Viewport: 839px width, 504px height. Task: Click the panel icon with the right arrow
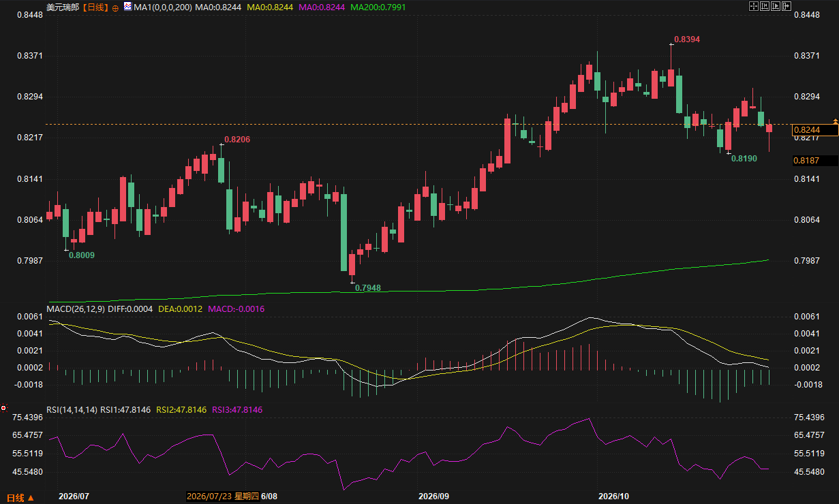pyautogui.click(x=787, y=6)
